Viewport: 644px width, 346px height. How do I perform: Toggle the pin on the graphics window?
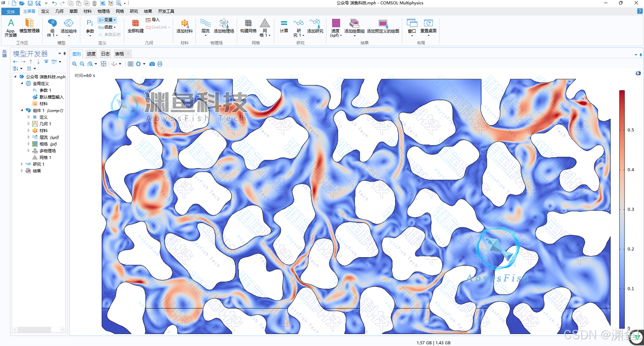click(641, 55)
